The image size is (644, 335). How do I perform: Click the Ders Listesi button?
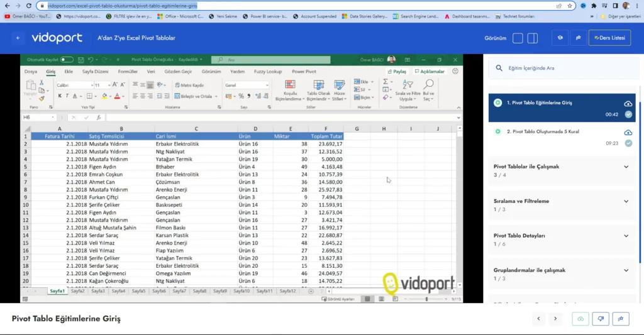(x=609, y=38)
